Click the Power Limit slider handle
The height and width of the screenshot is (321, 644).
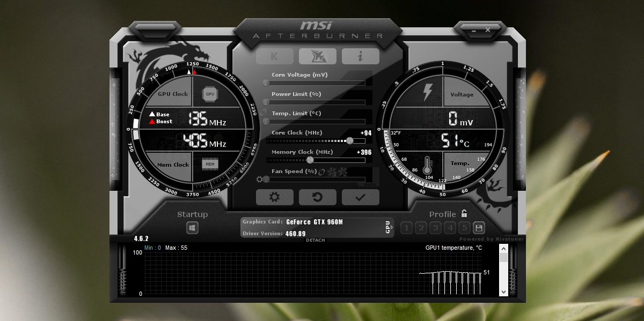coord(266,102)
